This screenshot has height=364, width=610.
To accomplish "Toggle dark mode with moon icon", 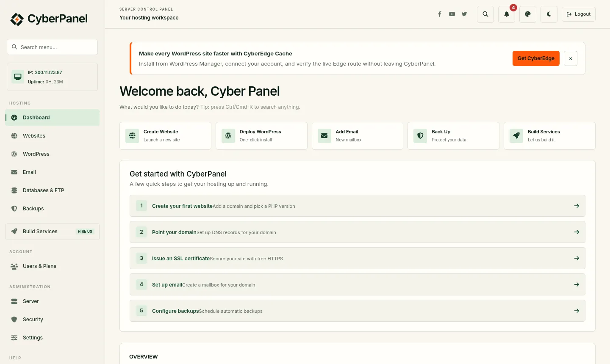I will point(549,14).
